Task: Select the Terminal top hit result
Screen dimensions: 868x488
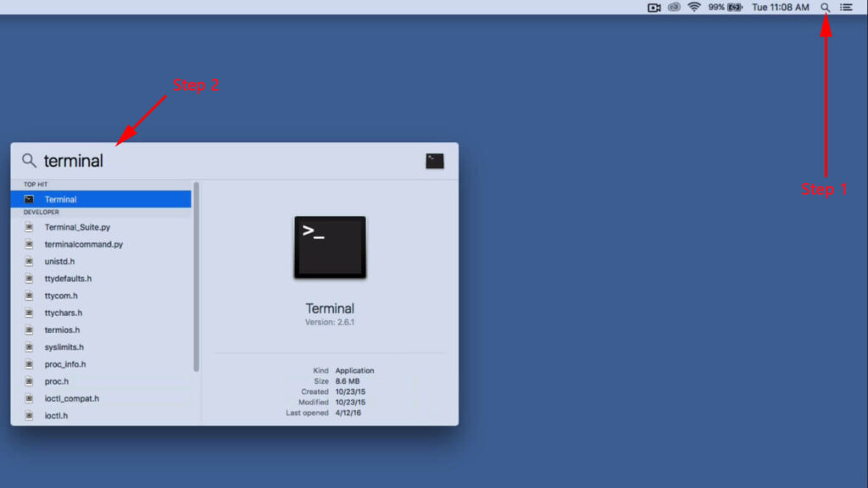Action: pyautogui.click(x=101, y=199)
